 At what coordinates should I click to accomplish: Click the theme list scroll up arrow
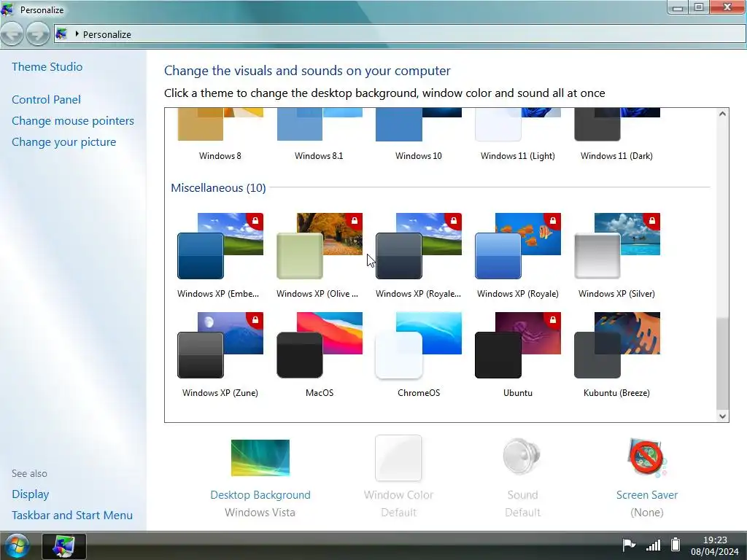tap(722, 114)
